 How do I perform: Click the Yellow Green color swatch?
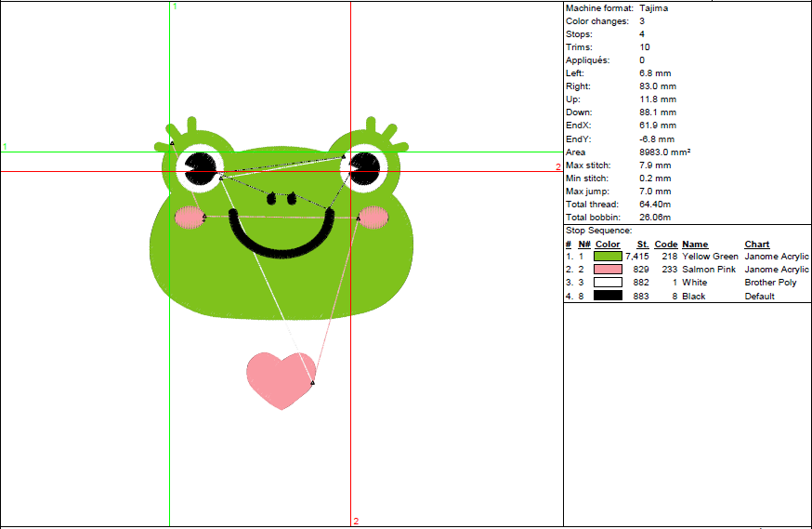(x=608, y=257)
